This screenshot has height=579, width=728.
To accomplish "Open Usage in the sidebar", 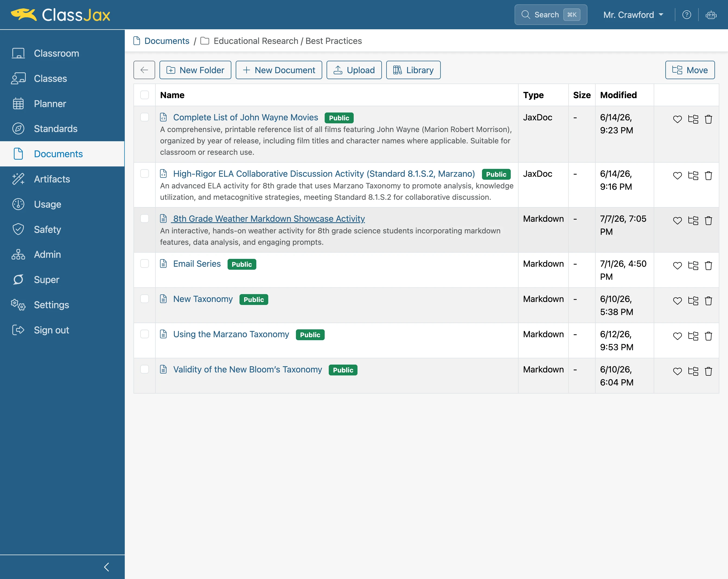I will (62, 204).
